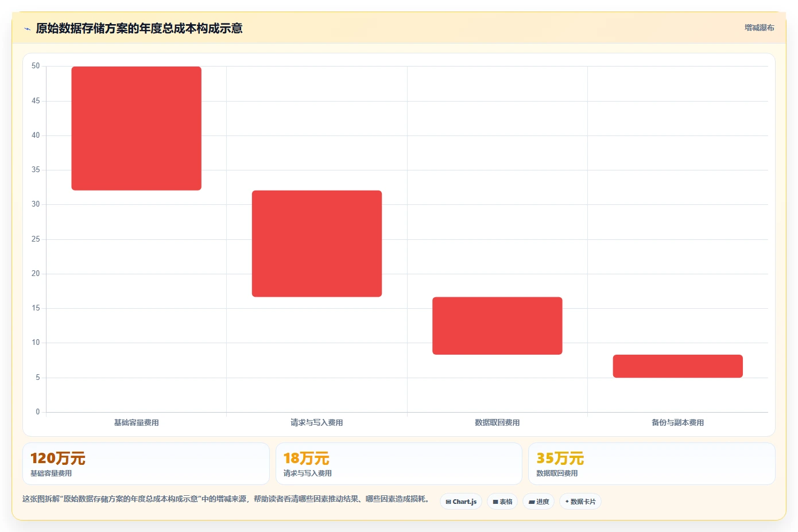Click the x-axis label 请求与写入费用
Screen dimensions: 798x532
[x=317, y=422]
